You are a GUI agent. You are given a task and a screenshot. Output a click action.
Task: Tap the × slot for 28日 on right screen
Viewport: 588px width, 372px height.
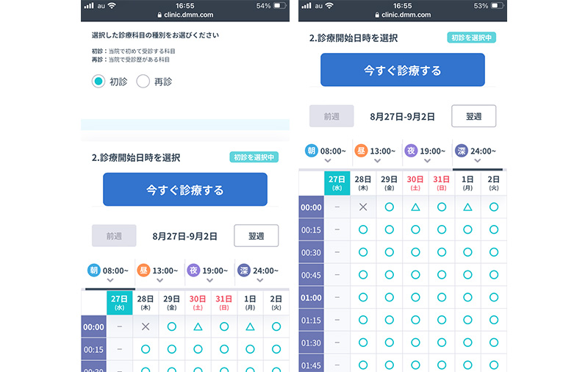[x=362, y=207]
